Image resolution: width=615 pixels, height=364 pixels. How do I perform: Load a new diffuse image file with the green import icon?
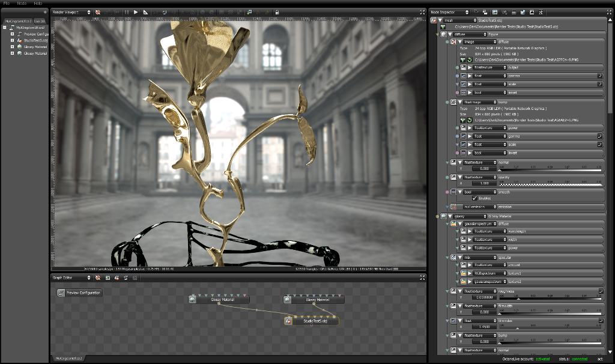463,60
